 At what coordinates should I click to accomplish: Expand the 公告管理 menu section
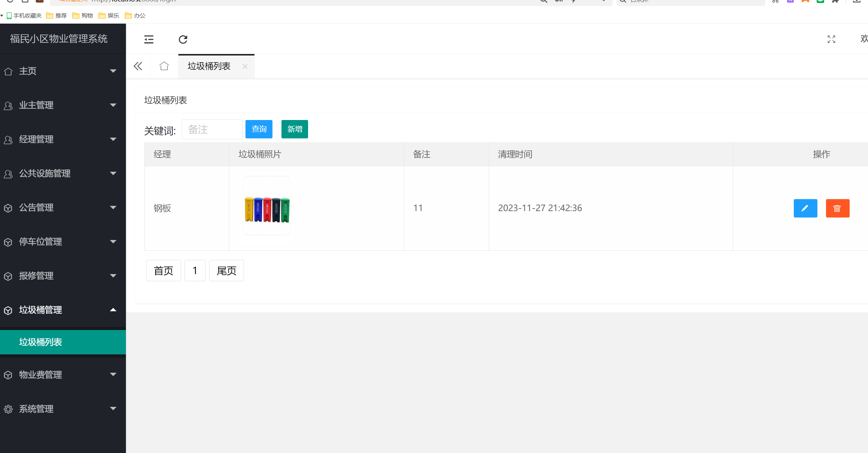click(x=36, y=207)
